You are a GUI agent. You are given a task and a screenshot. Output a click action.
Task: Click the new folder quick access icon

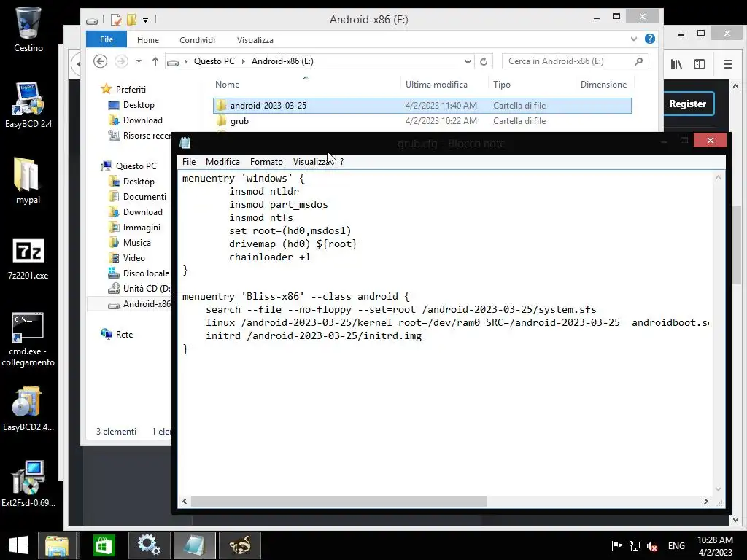[131, 20]
